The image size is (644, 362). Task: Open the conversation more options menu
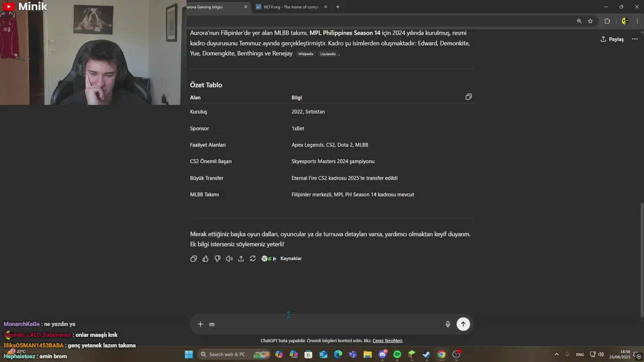tap(635, 39)
